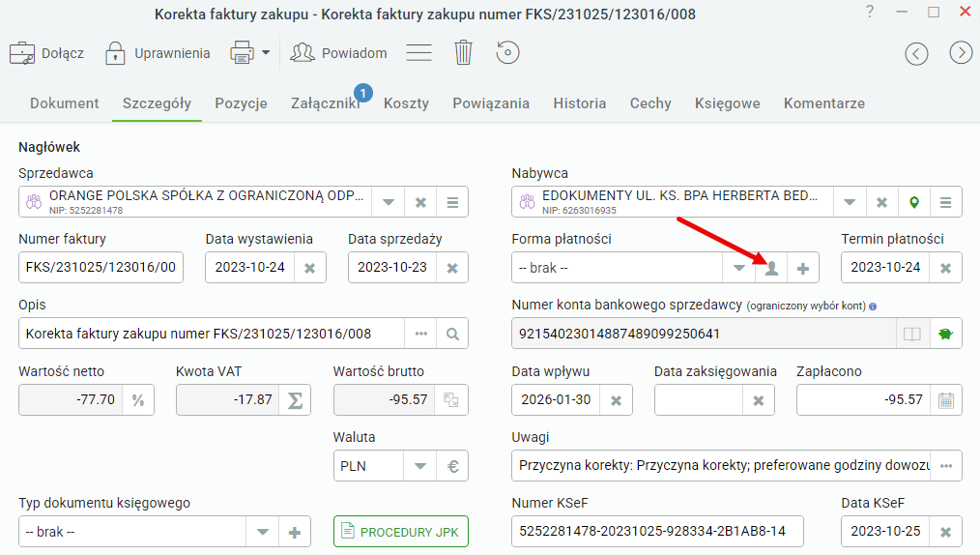Go to previous document arrow
980x555 pixels.
(916, 53)
